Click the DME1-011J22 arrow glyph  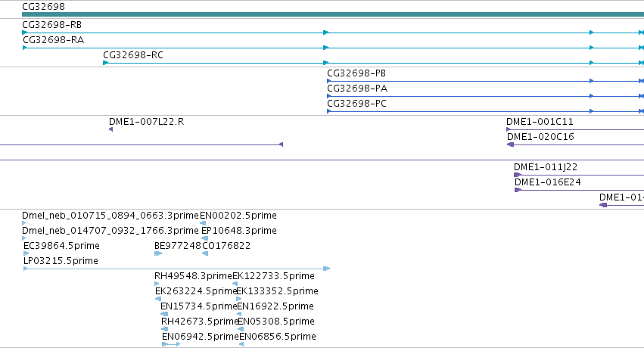click(x=518, y=176)
